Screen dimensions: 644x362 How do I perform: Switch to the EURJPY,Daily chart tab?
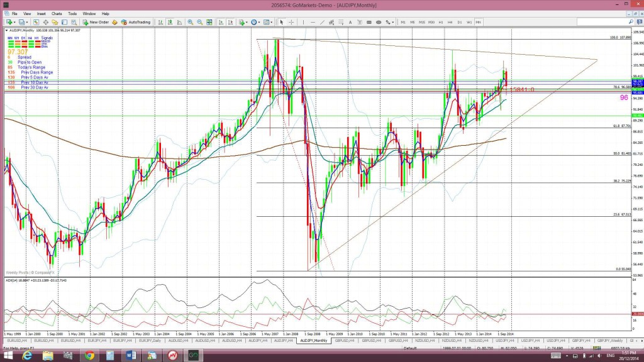[150, 341]
